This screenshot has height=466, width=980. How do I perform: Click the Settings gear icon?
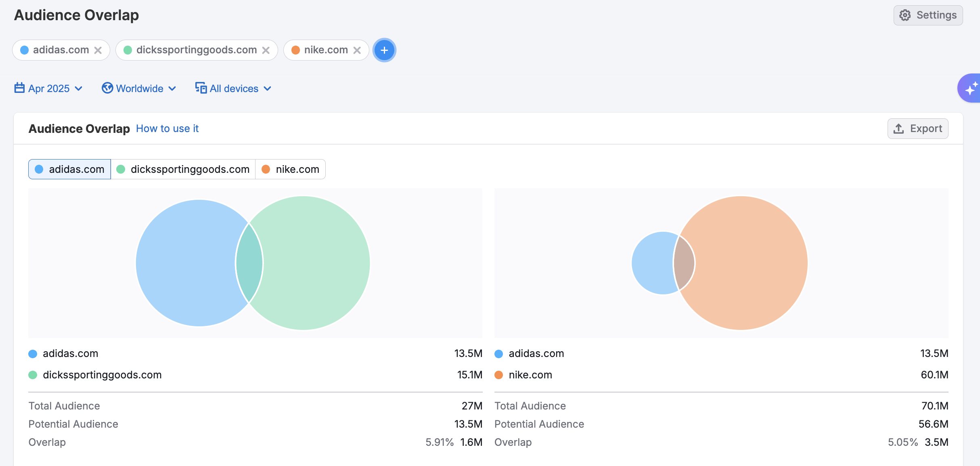[905, 15]
